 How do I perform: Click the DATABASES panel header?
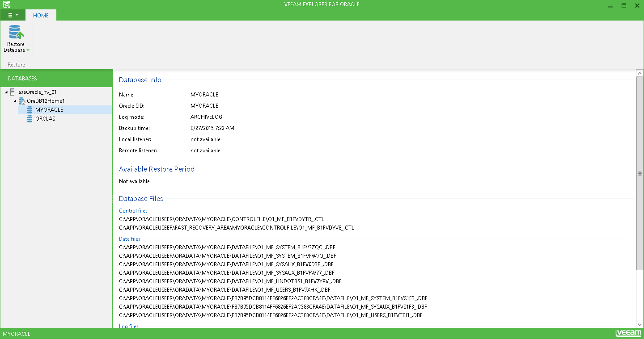point(56,78)
